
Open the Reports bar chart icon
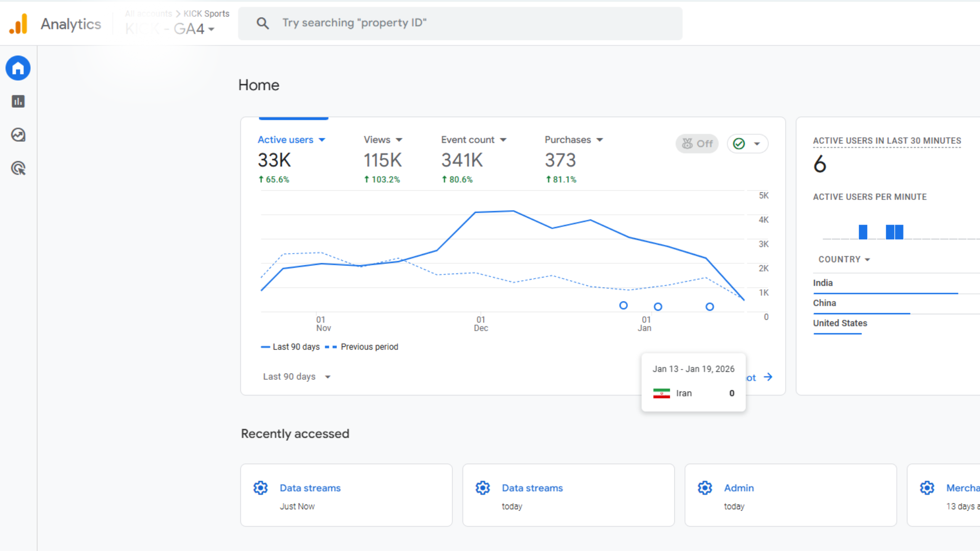[18, 102]
